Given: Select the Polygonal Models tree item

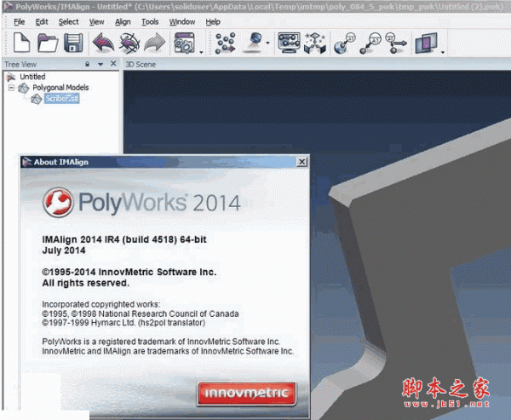Looking at the screenshot, I should (x=60, y=88).
